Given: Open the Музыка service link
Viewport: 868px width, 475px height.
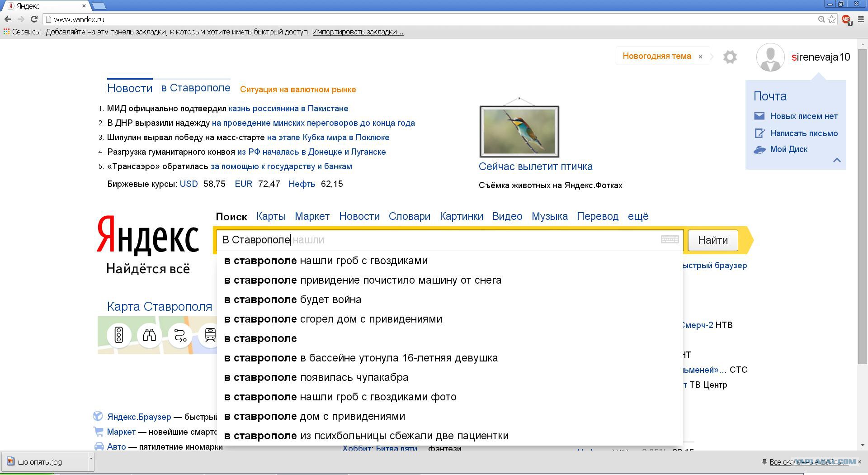Looking at the screenshot, I should (550, 216).
